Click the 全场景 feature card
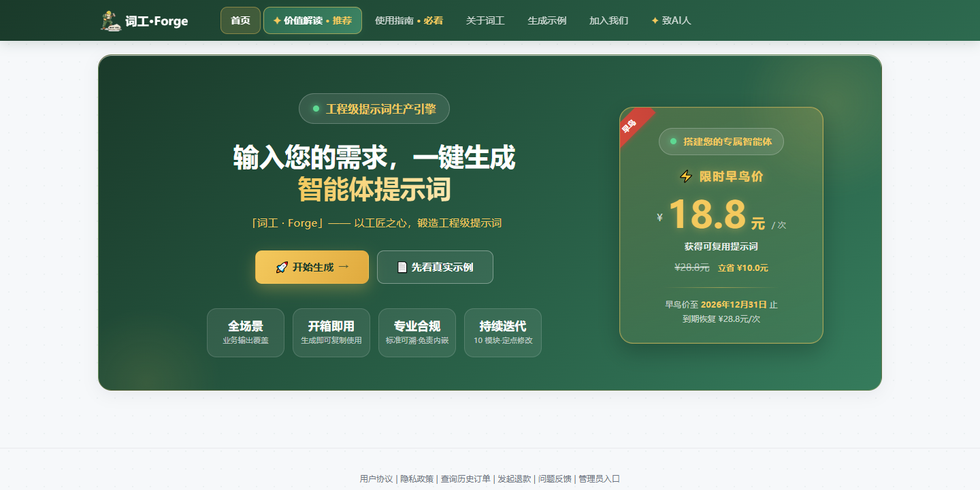 pyautogui.click(x=246, y=333)
